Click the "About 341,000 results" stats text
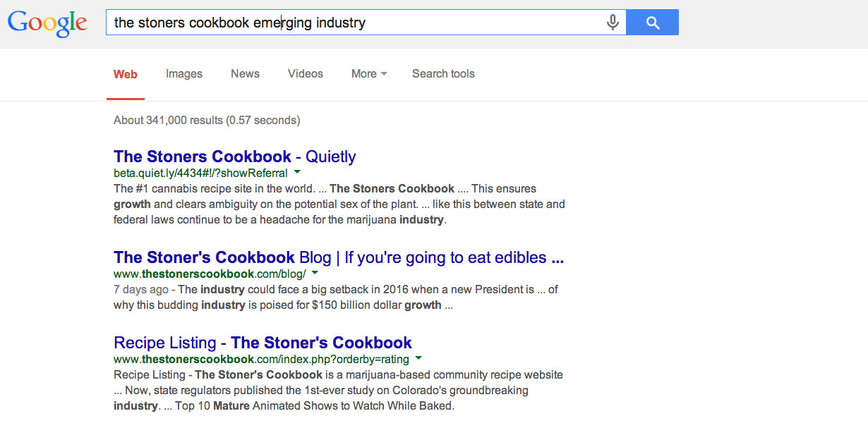The height and width of the screenshot is (428, 868). pyautogui.click(x=207, y=120)
